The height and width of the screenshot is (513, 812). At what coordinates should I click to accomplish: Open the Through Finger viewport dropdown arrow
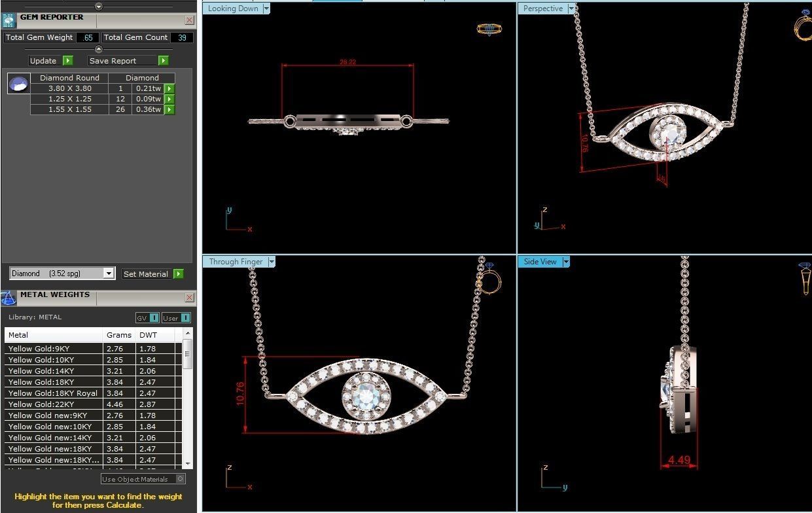(272, 262)
